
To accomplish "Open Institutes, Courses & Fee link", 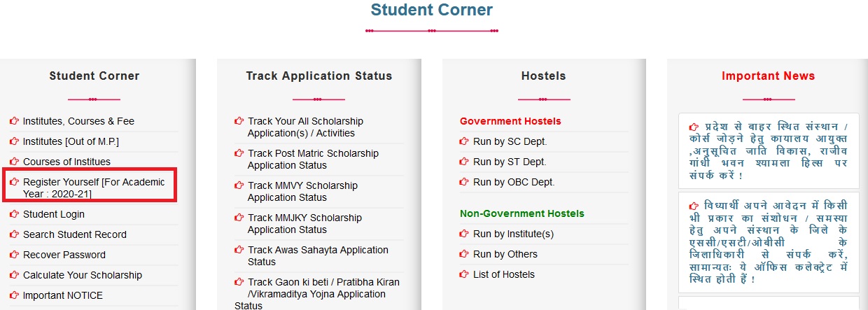I will 78,121.
